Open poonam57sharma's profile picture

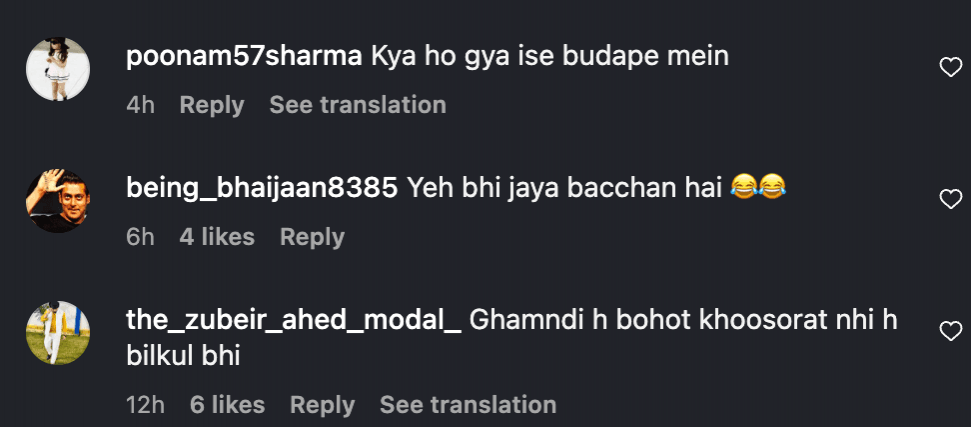pos(58,69)
